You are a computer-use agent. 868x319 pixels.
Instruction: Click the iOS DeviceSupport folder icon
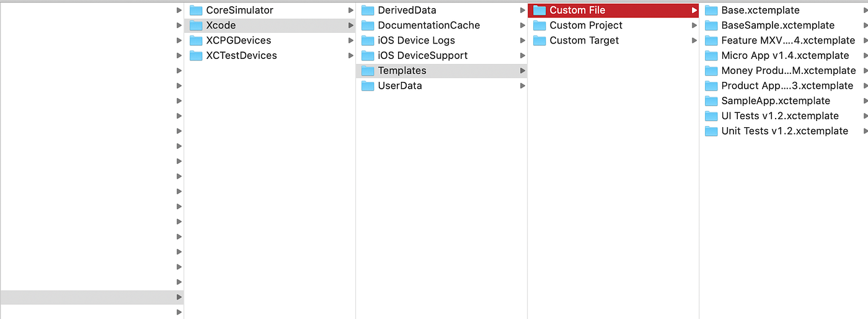pos(368,55)
